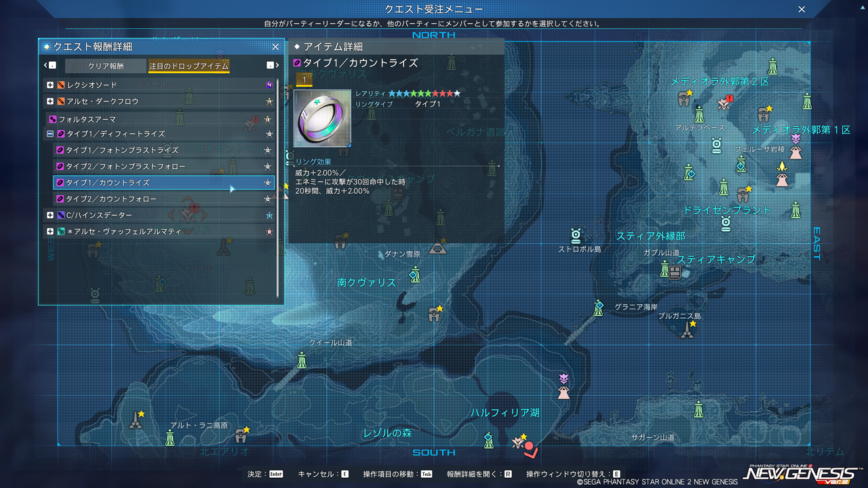Viewport: 868px width, 488px height.
Task: Select diamond Ryuker device beside レゾルの森
Action: click(488, 440)
